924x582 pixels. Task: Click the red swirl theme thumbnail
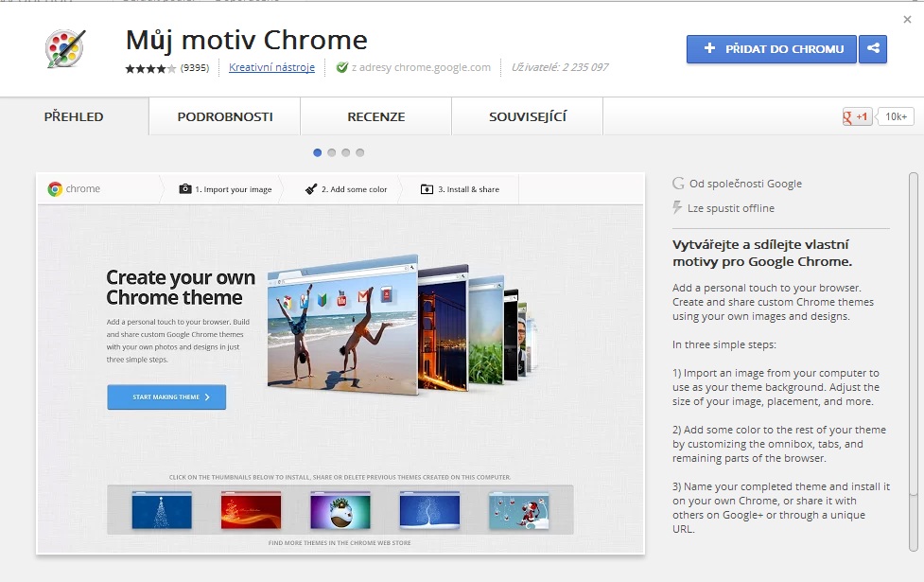coord(251,510)
